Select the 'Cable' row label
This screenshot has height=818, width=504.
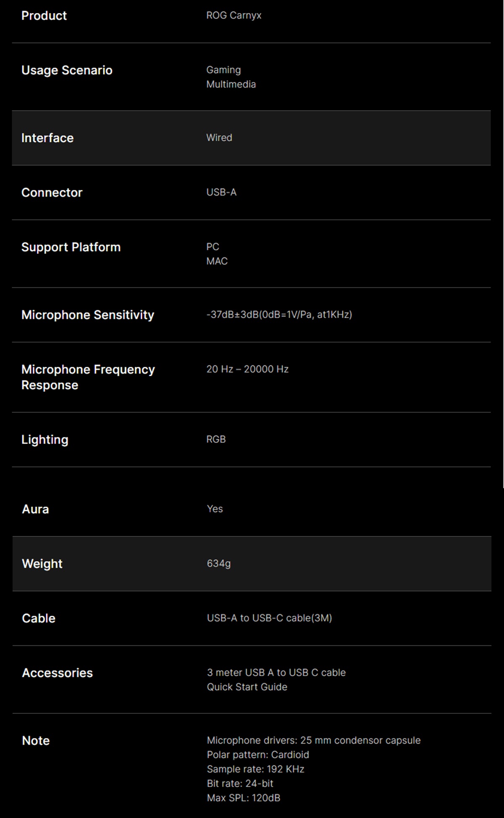(x=39, y=618)
